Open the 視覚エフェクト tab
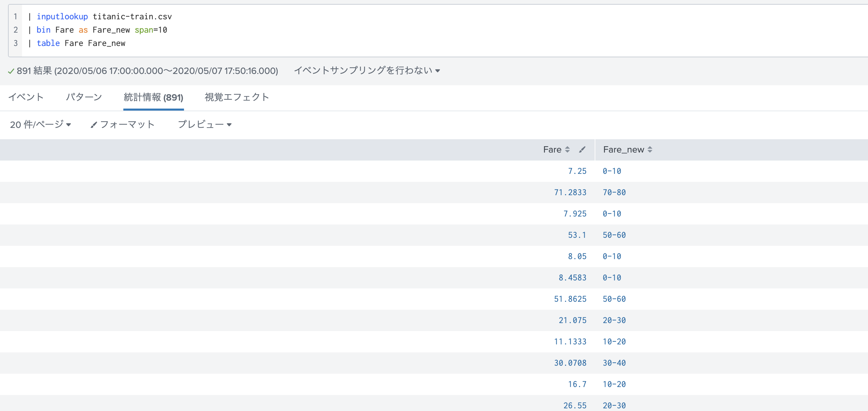Image resolution: width=868 pixels, height=411 pixels. (237, 97)
